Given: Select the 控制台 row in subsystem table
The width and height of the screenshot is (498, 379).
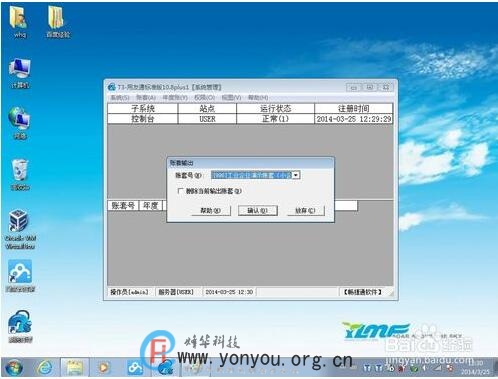Looking at the screenshot, I should click(x=250, y=119).
